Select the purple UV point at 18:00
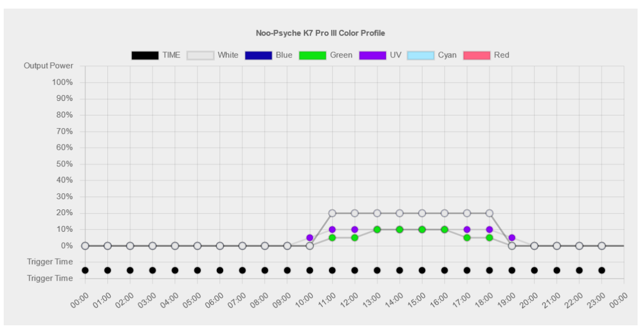This screenshot has width=644, height=329. [489, 230]
